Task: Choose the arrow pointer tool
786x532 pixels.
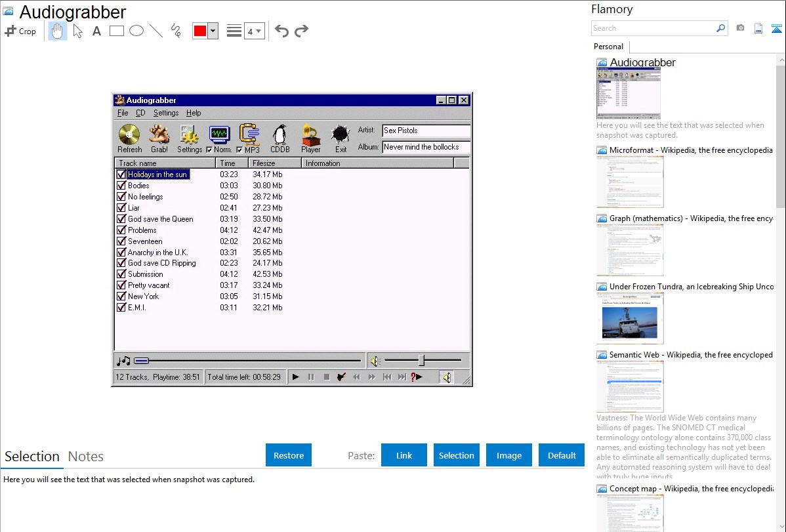Action: (77, 31)
